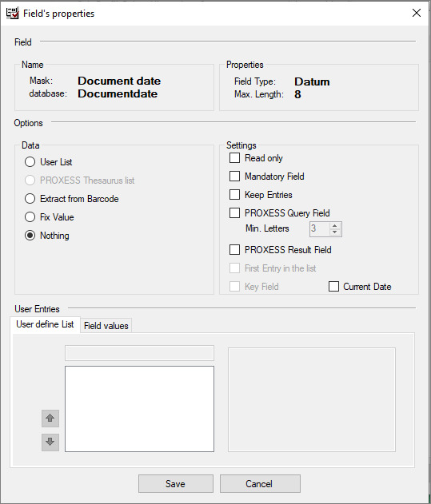Click the Field's properties title bar icon
The width and height of the screenshot is (431, 504).
13,13
